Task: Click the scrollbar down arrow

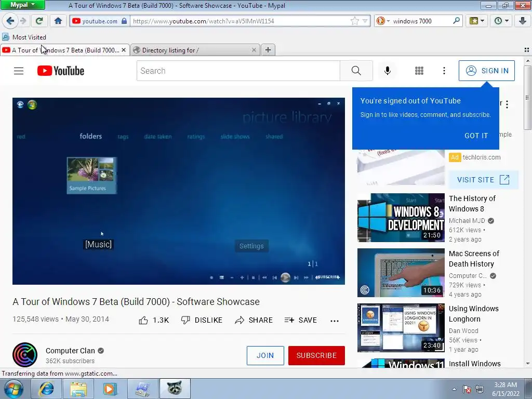Action: click(x=528, y=363)
